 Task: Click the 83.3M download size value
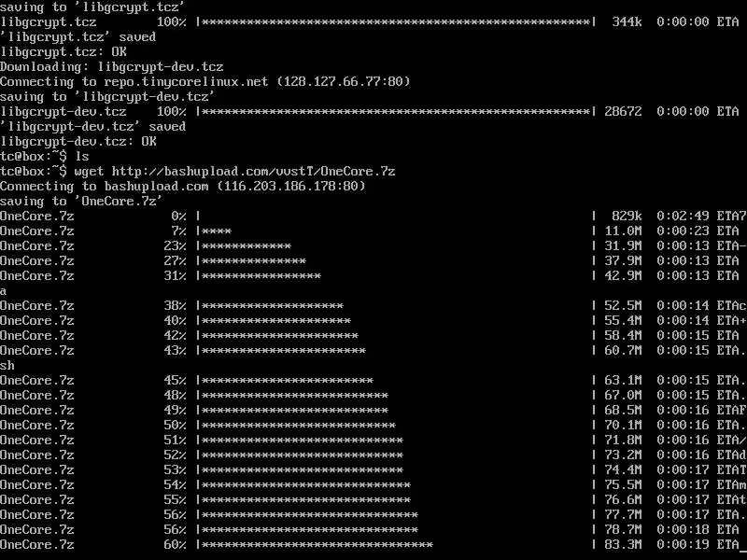click(623, 545)
